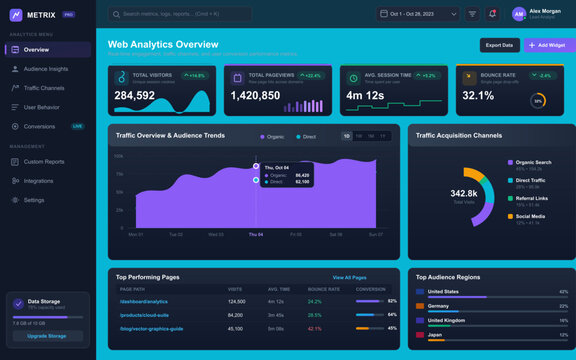Open the date range dropdown chevron
This screenshot has width=576, height=360.
pyautogui.click(x=454, y=14)
